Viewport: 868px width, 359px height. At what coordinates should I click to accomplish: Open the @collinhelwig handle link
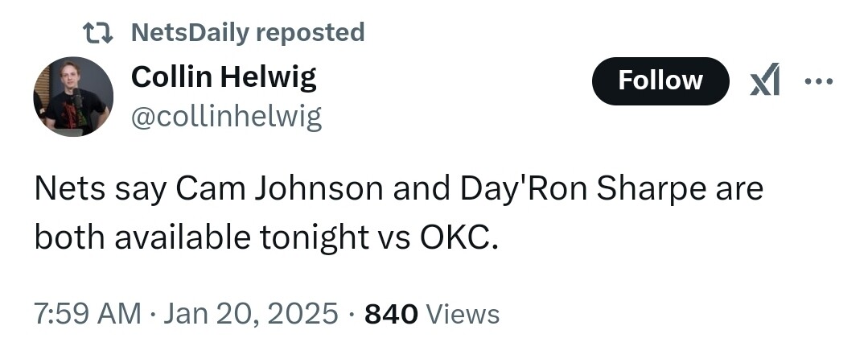225,118
